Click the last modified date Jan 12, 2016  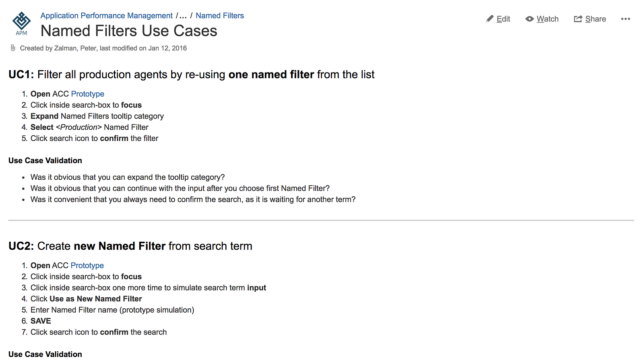point(167,48)
